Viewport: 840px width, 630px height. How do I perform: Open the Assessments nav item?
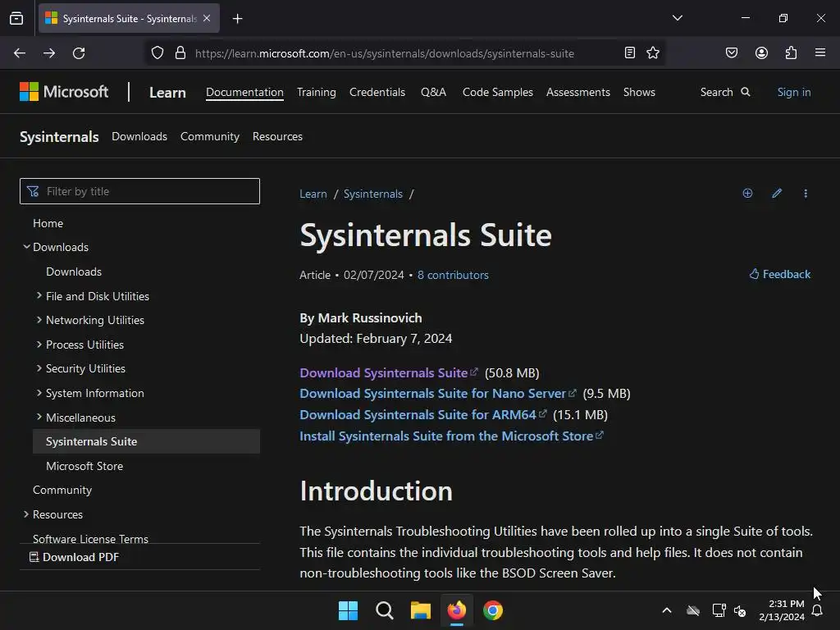[578, 92]
